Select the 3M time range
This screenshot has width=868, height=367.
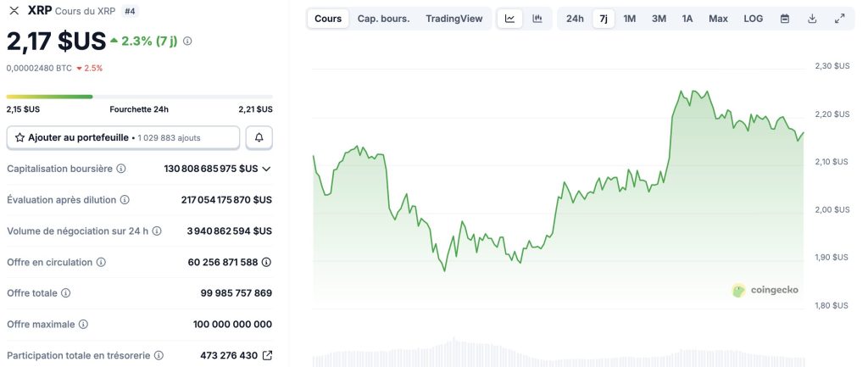point(659,19)
